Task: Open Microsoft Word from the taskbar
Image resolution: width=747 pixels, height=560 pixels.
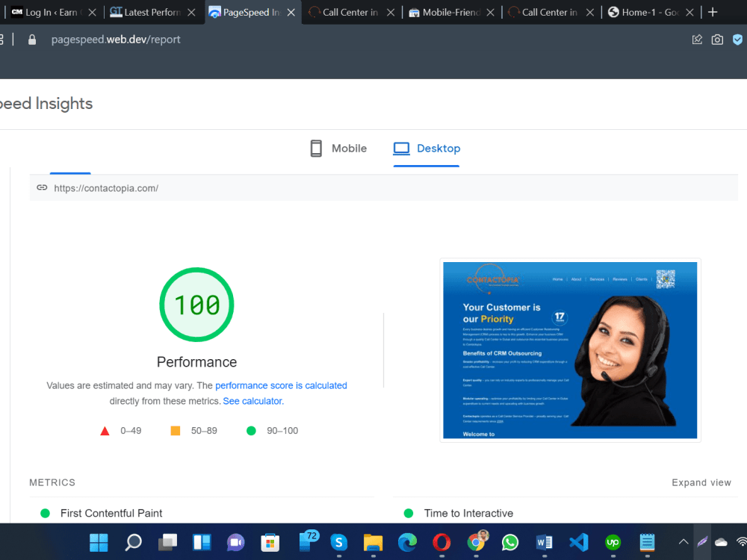Action: click(544, 542)
